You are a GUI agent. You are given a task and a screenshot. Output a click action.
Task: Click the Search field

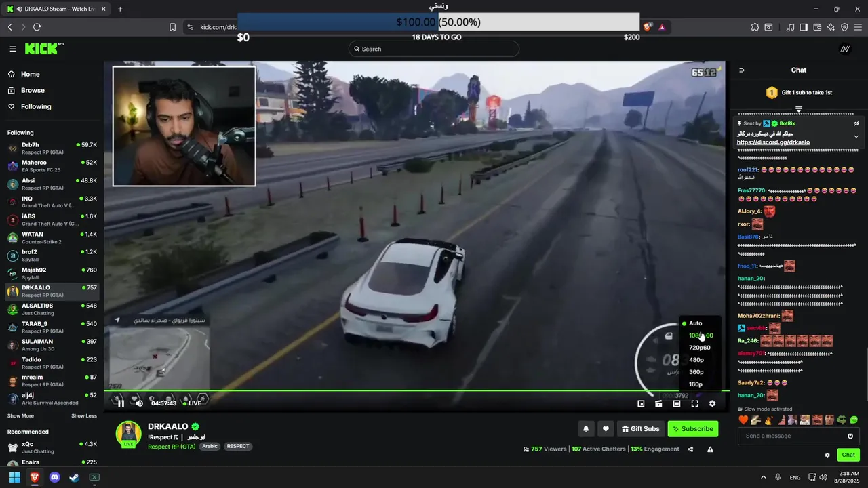click(x=434, y=49)
